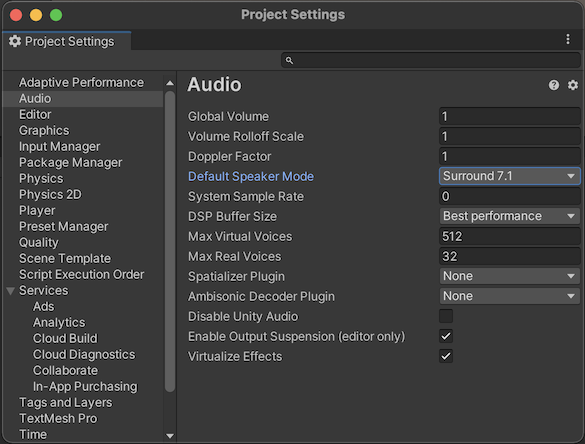Uncheck Virtualize Effects checkbox
585x444 pixels.
[446, 356]
